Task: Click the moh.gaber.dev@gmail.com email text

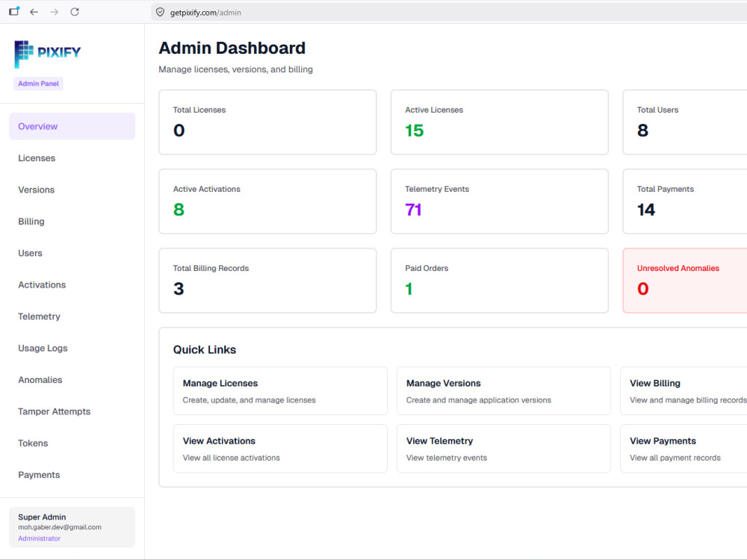Action: coord(60,527)
